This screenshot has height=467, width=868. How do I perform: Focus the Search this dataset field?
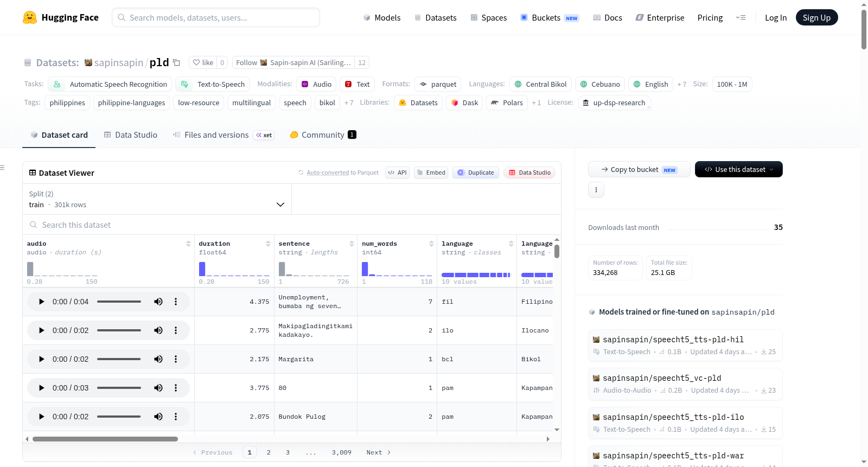click(x=292, y=225)
